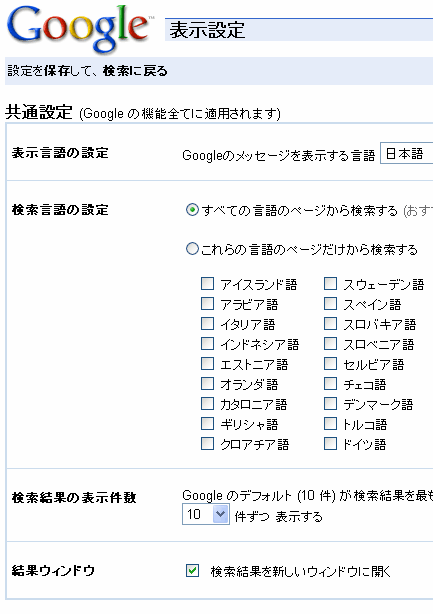Open the 日本語 interface language dropdown
Viewport: 433px width, 614px height.
[406, 154]
